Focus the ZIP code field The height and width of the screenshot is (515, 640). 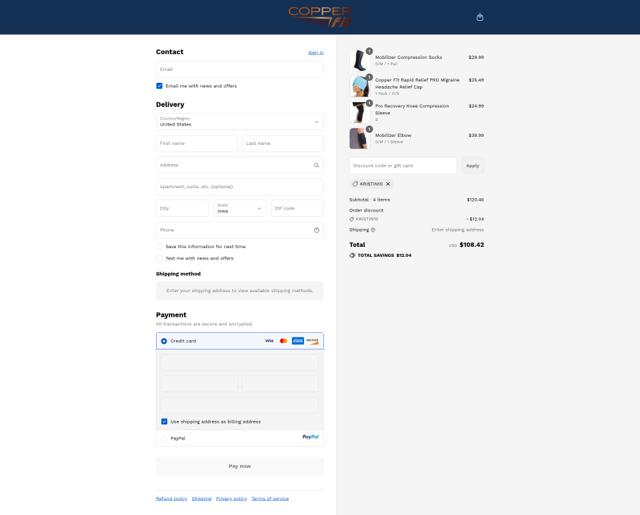(297, 209)
